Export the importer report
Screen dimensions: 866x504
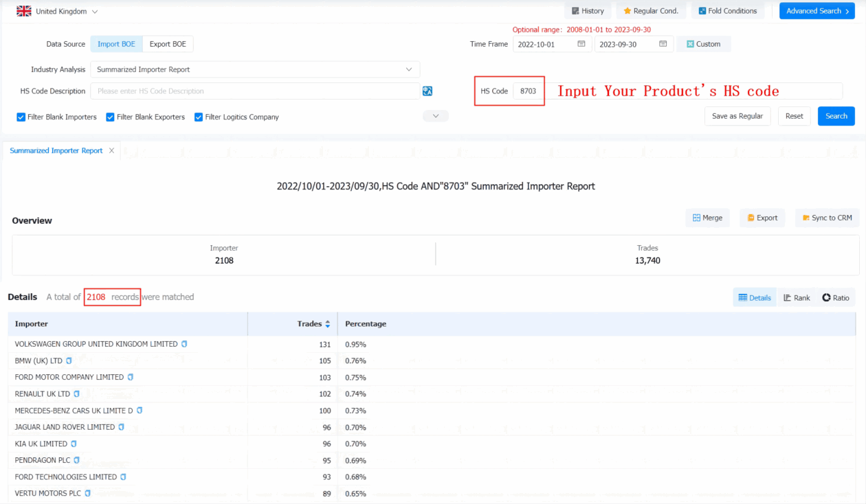pos(762,218)
